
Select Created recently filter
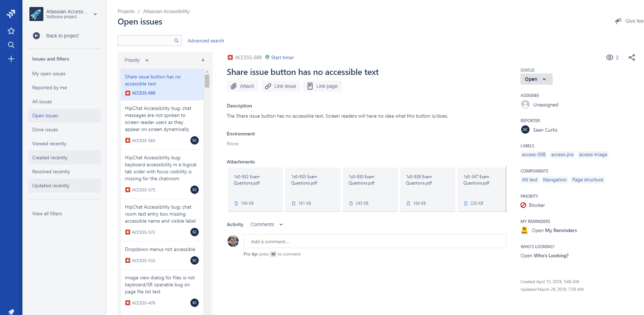[x=64, y=157]
